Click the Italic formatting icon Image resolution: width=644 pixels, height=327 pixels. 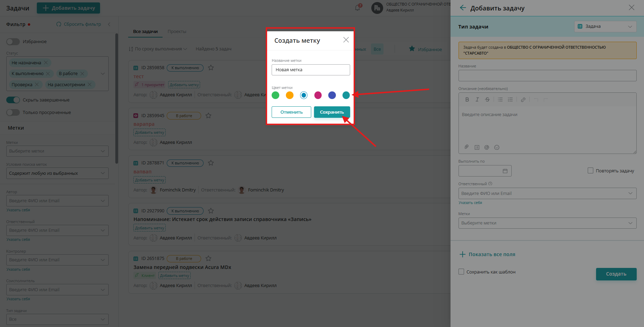[x=477, y=100]
